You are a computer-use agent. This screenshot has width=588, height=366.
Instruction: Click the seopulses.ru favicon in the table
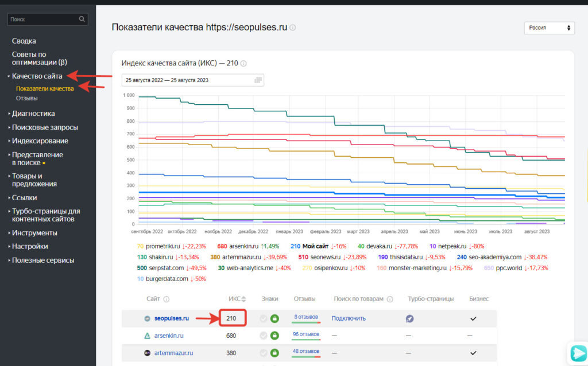coord(148,318)
